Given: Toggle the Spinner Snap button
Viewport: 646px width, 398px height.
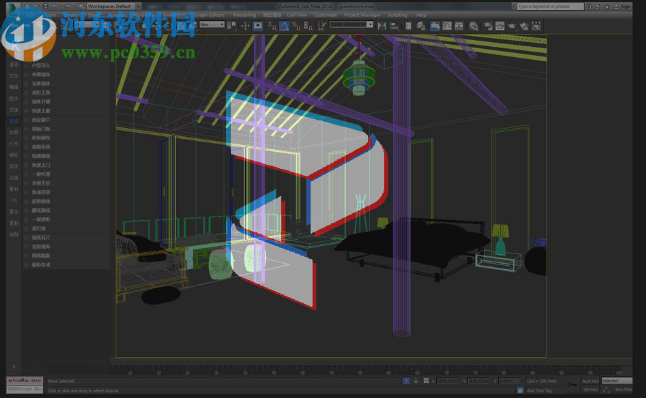Looking at the screenshot, I should click(308, 26).
